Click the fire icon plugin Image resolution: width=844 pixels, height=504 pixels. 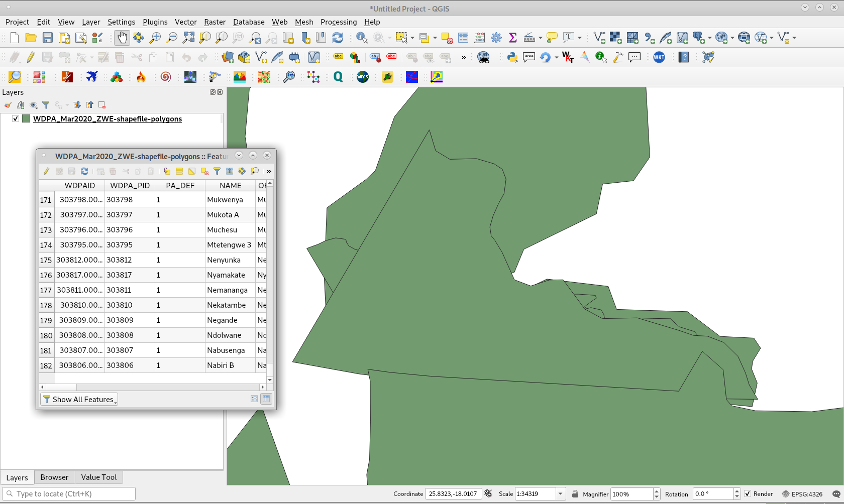[141, 77]
